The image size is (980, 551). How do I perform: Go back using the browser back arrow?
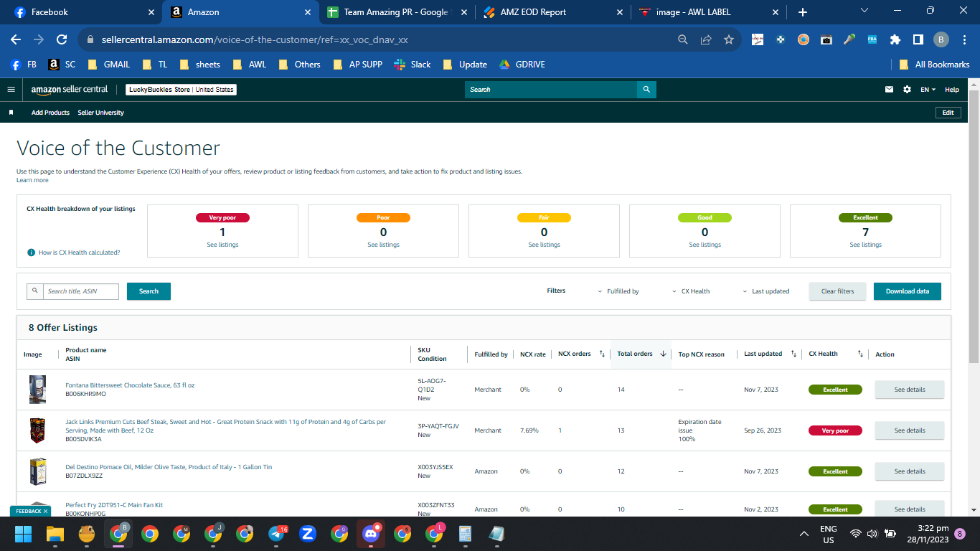[x=16, y=39]
